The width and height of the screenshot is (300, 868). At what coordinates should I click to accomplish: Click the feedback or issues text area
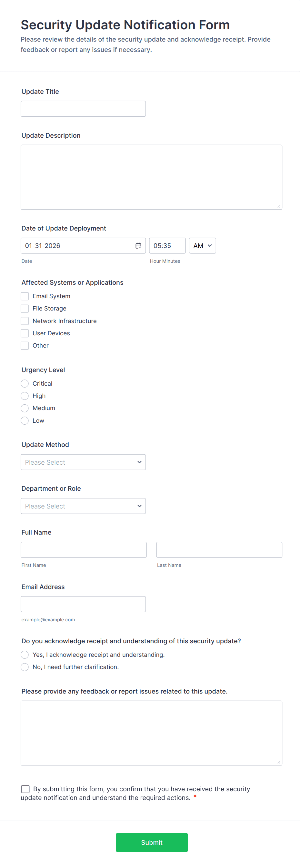pyautogui.click(x=151, y=733)
